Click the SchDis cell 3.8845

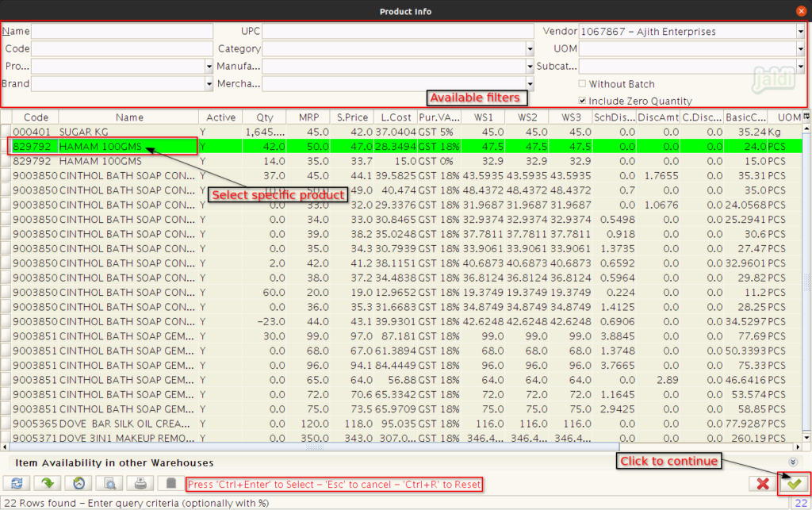click(615, 336)
